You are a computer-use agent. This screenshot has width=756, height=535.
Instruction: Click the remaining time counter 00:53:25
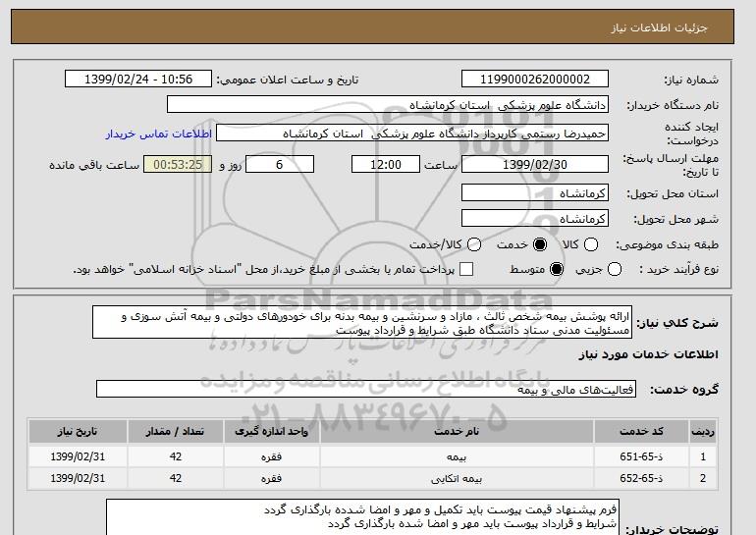[178, 164]
